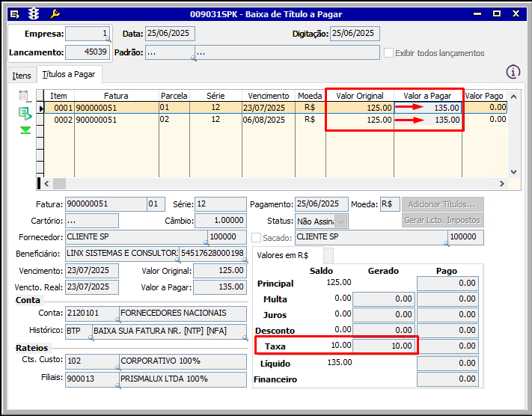Click the information icon

(513, 72)
